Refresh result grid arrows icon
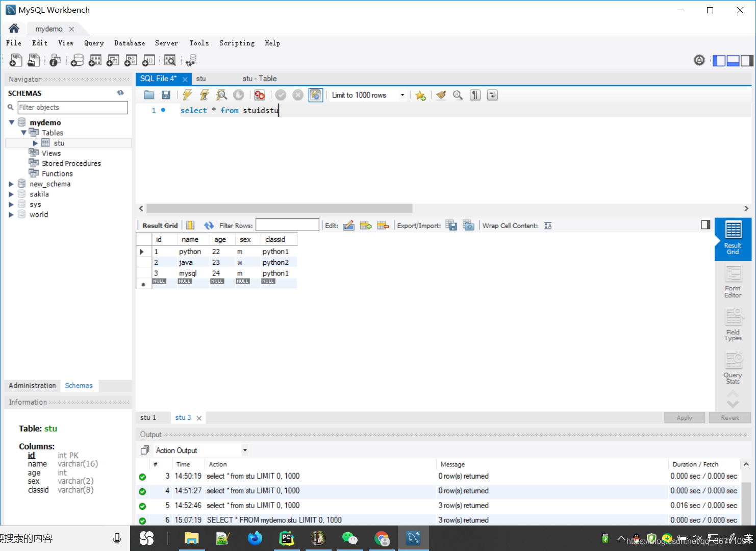Viewport: 756px width, 551px height. pyautogui.click(x=209, y=226)
